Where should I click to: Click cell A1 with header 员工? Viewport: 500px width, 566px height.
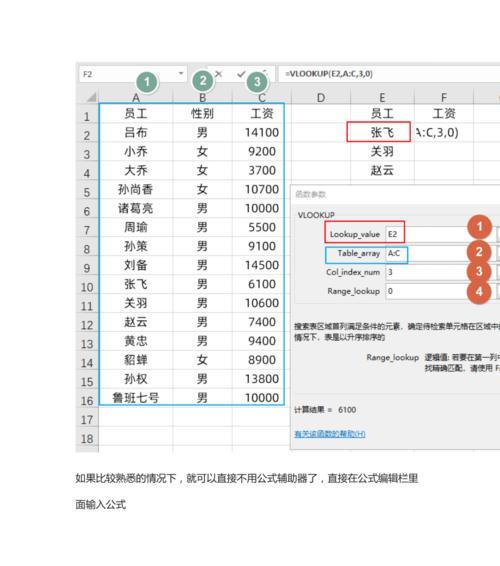(136, 114)
